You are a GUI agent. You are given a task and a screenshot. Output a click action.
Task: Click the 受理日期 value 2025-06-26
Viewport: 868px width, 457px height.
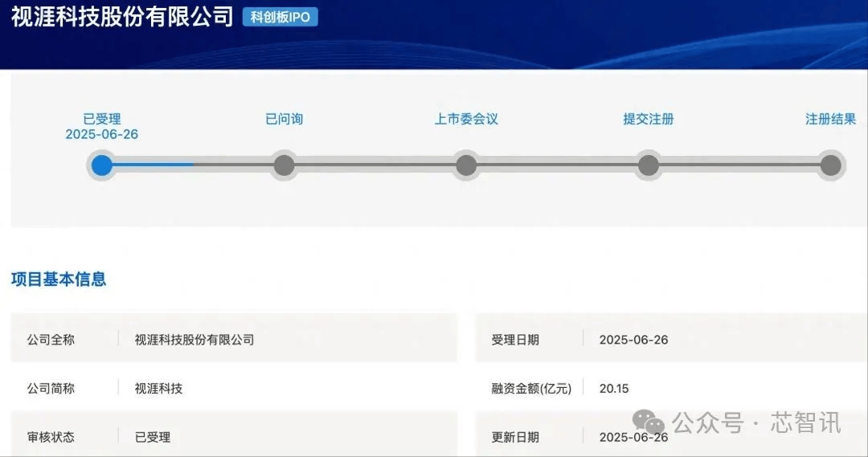[x=634, y=340]
